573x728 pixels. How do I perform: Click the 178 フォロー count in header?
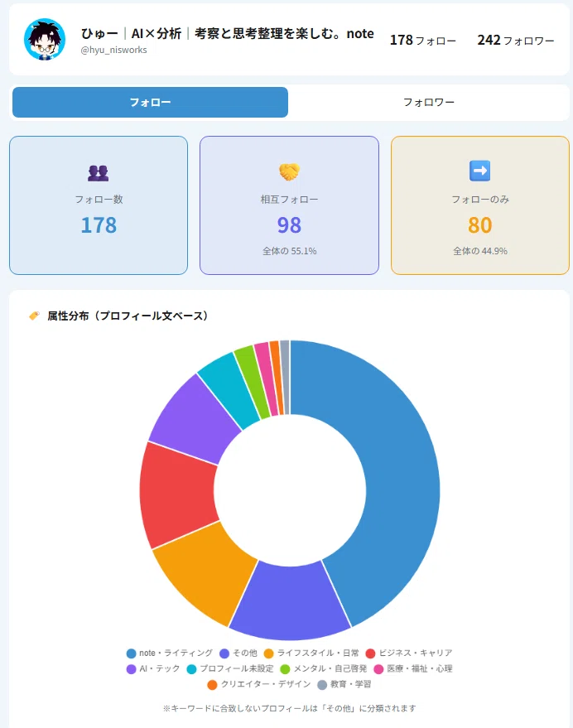click(x=422, y=41)
